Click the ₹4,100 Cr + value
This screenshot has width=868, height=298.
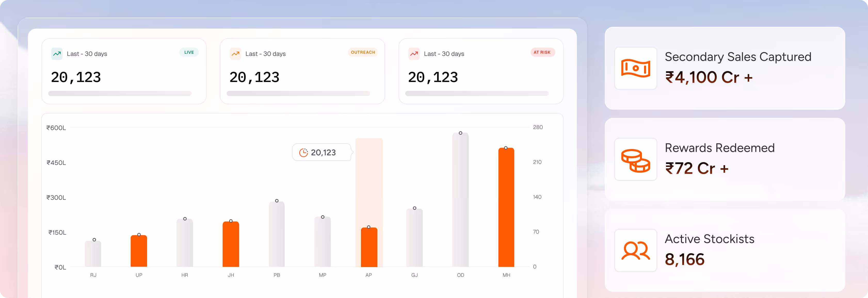(x=709, y=77)
